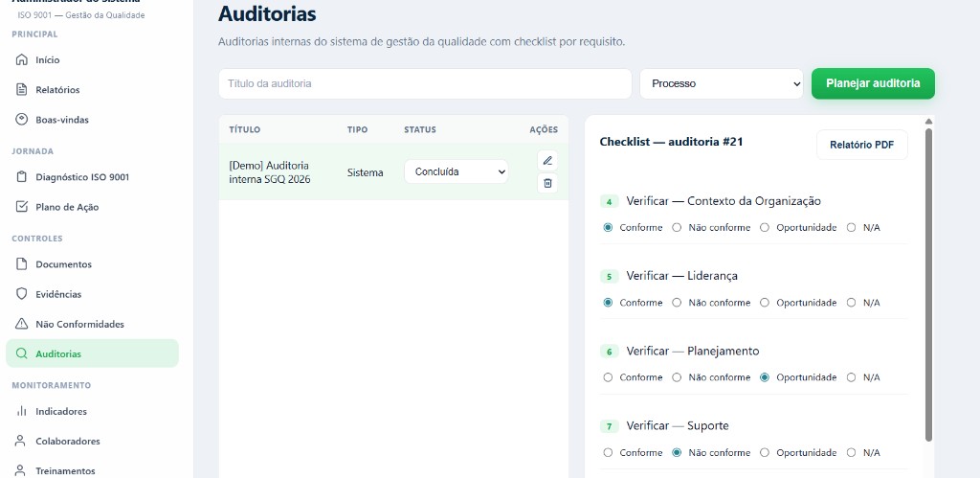Image resolution: width=980 pixels, height=478 pixels.
Task: Go to Não Conformidades
Action: [x=93, y=324]
